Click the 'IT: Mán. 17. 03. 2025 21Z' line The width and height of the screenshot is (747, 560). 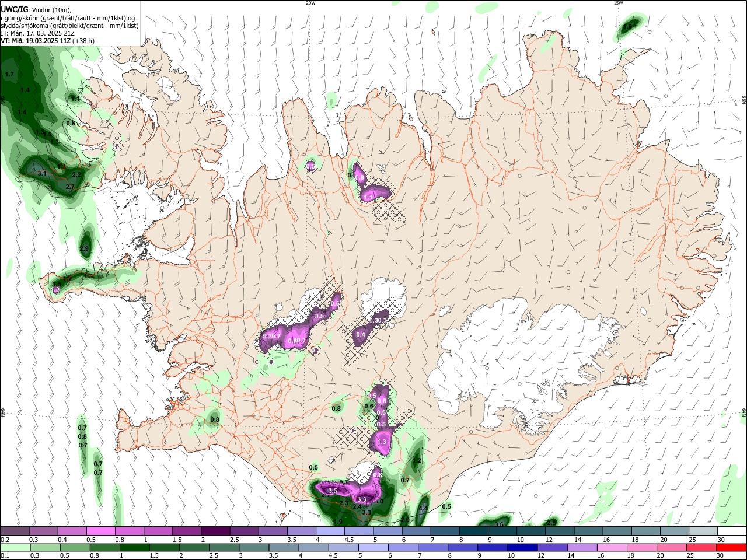[x=37, y=33]
